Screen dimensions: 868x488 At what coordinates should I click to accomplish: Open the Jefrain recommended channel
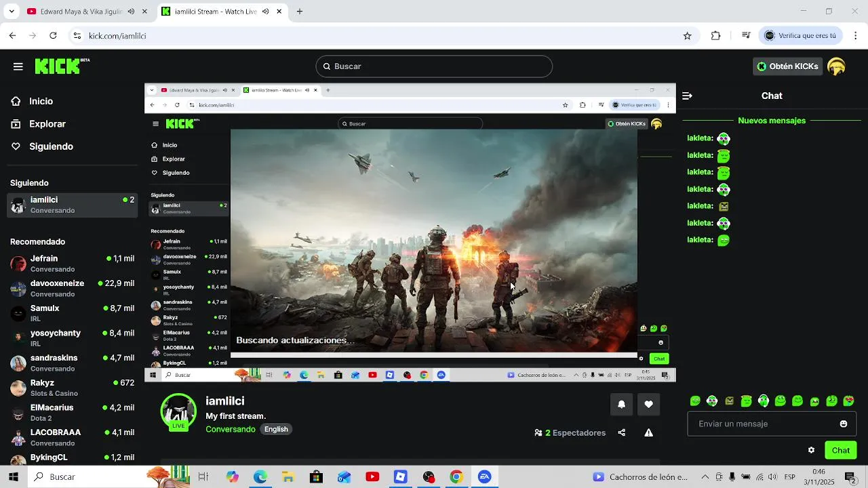[72, 264]
